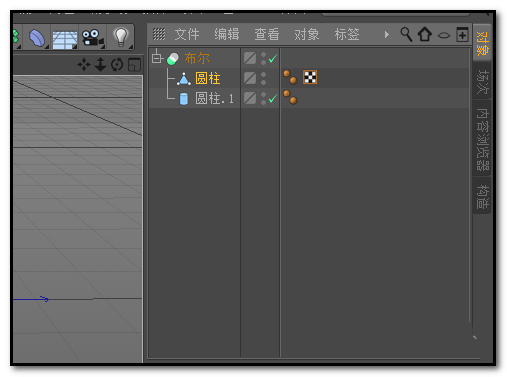Select the 圆柱 object name

tap(208, 79)
